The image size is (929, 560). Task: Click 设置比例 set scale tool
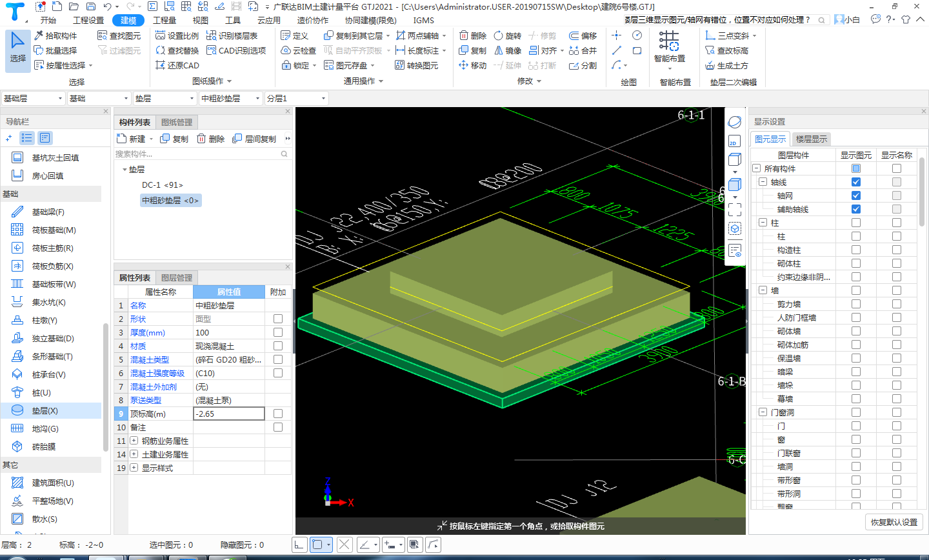(177, 35)
